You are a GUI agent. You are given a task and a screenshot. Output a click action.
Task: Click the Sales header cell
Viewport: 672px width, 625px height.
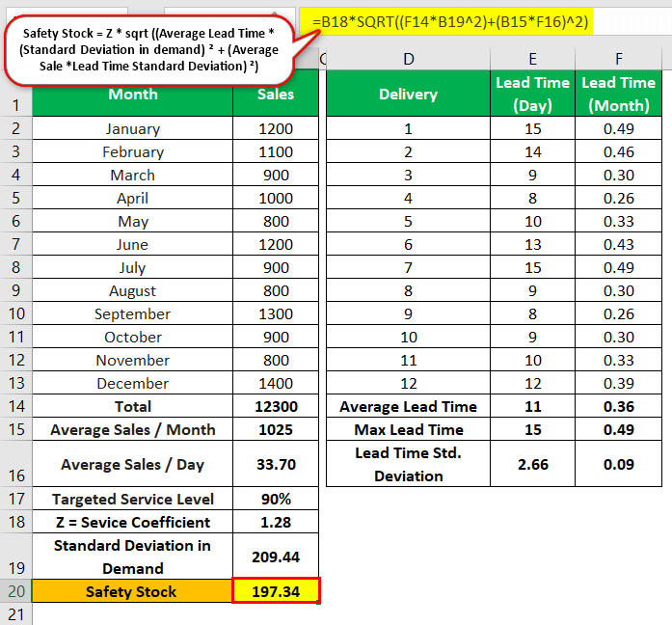tap(276, 94)
